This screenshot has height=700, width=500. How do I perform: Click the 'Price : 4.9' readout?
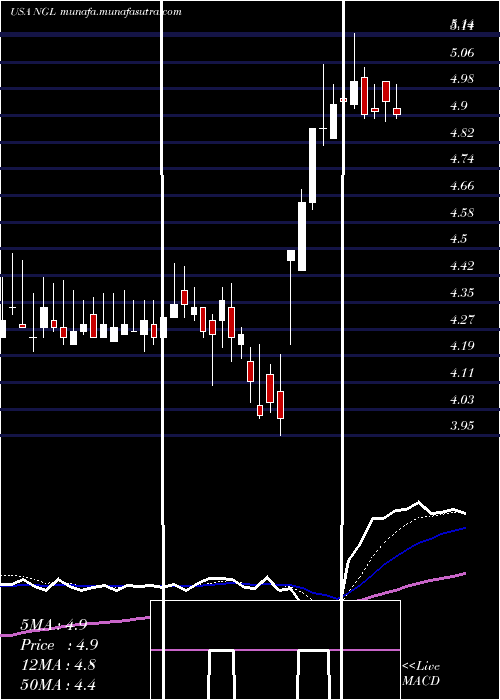(x=59, y=645)
